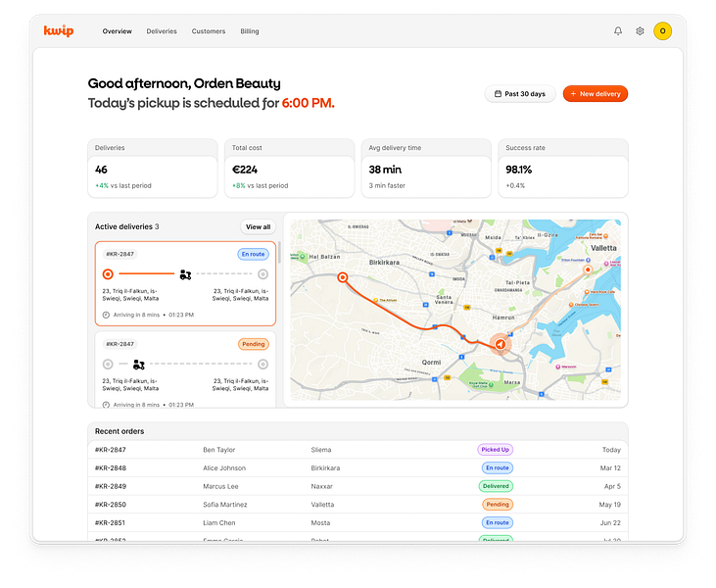Click the grey pickup marker on Pending card

coord(108,365)
